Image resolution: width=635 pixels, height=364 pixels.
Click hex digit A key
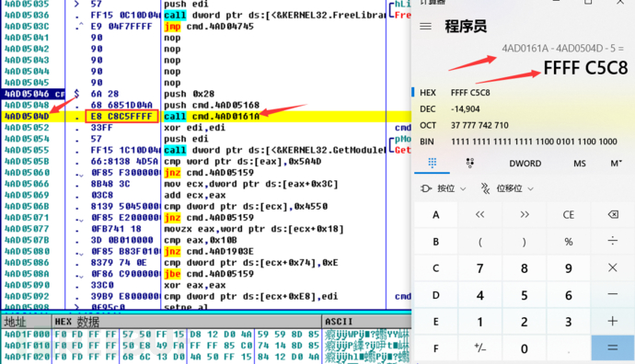click(435, 214)
